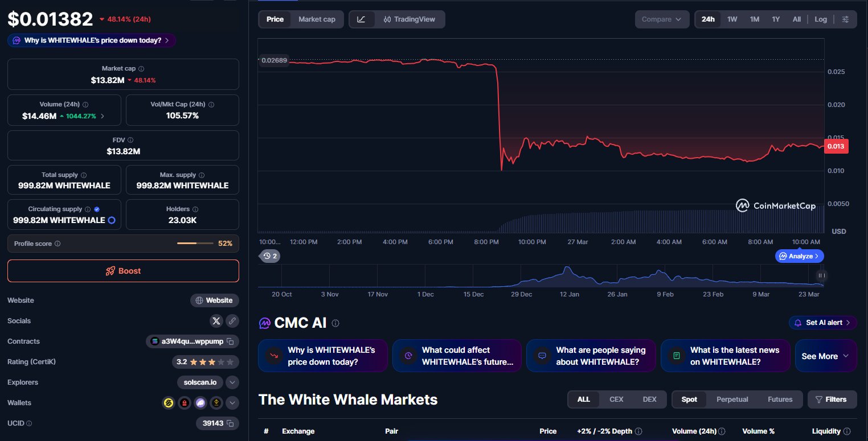Click the Analyze button on chart
The width and height of the screenshot is (868, 441).
pyautogui.click(x=800, y=256)
